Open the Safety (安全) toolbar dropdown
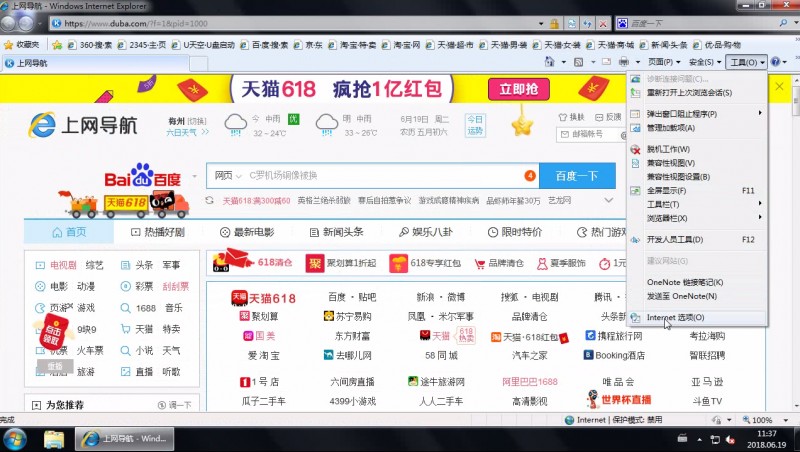 (705, 62)
